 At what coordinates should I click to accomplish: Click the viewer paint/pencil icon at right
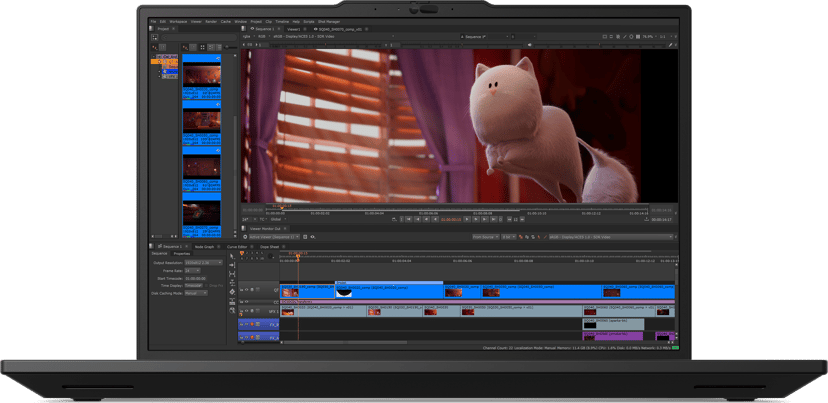pos(670,45)
